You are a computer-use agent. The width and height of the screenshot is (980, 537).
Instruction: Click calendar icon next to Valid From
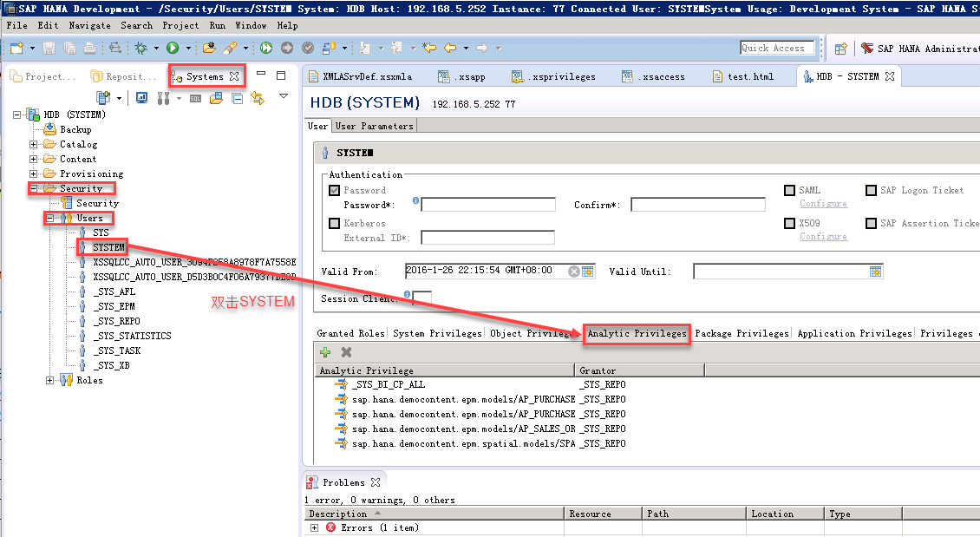587,272
